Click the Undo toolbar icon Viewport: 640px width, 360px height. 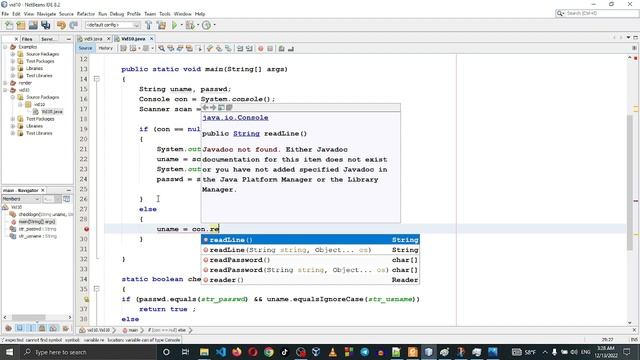pyautogui.click(x=61, y=25)
